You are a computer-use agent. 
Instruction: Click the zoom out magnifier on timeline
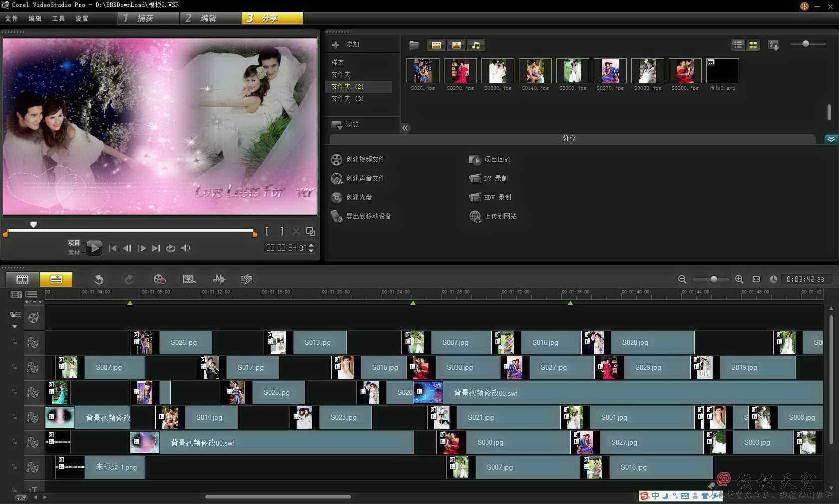point(682,279)
